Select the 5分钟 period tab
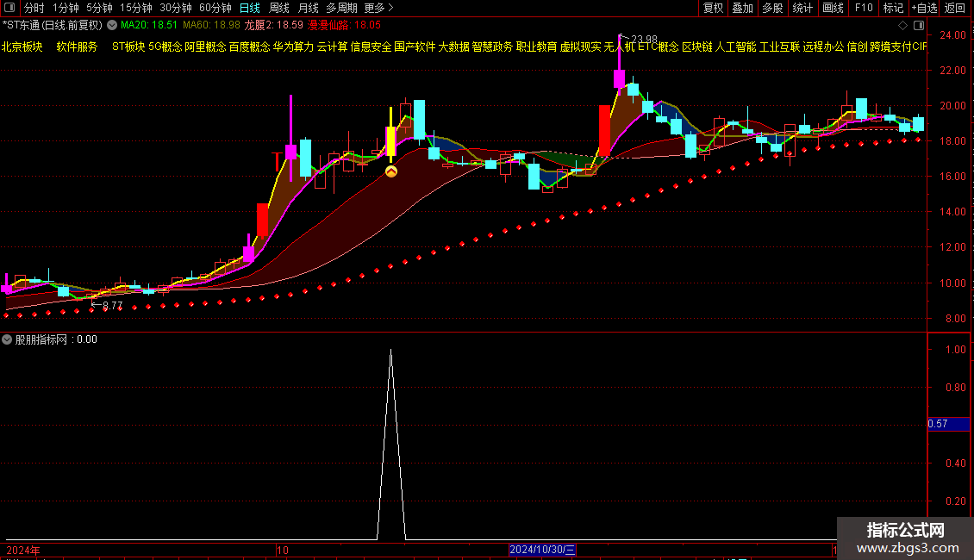 click(99, 8)
